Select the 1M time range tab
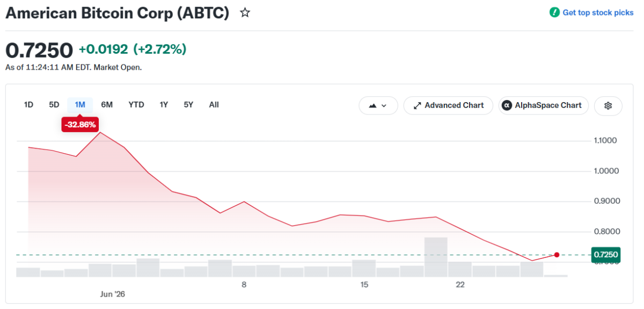The image size is (644, 309). point(80,105)
